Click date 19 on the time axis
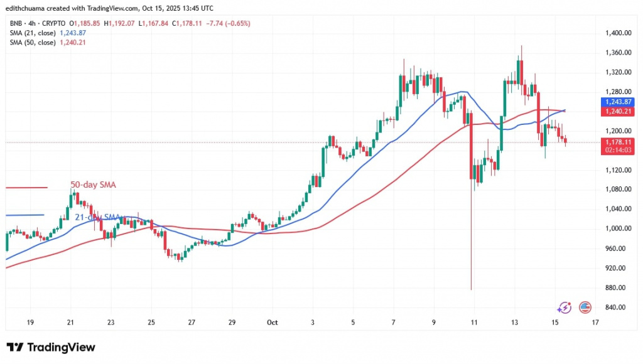The width and height of the screenshot is (643, 364). (x=31, y=323)
